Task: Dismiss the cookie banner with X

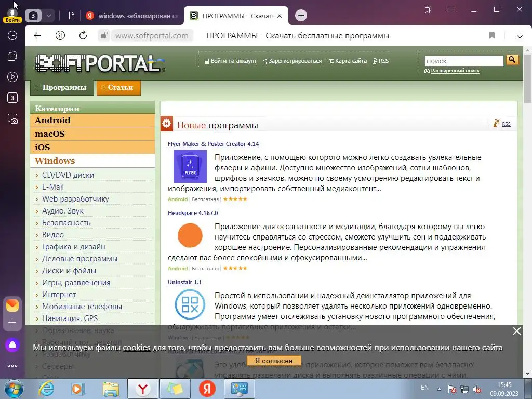Action: (516, 331)
